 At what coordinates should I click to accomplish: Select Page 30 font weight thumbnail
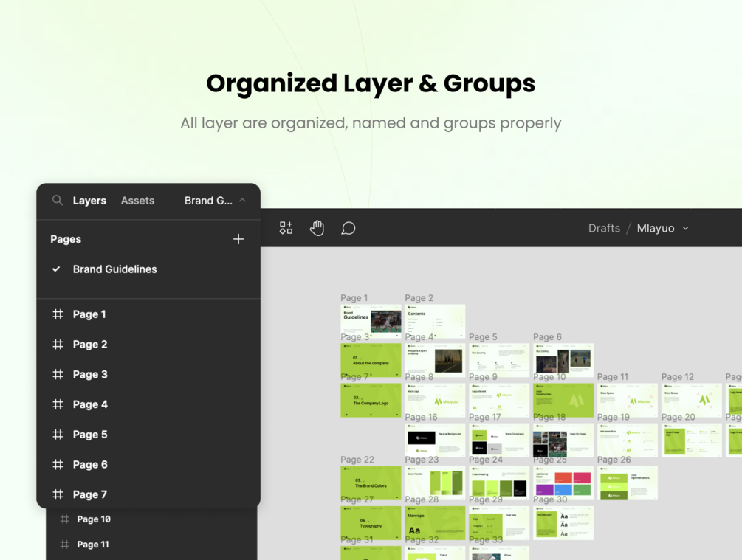(563, 523)
